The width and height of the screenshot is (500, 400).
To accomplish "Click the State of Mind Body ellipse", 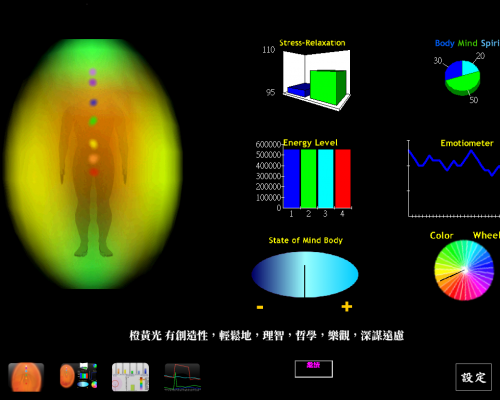I will point(305,274).
